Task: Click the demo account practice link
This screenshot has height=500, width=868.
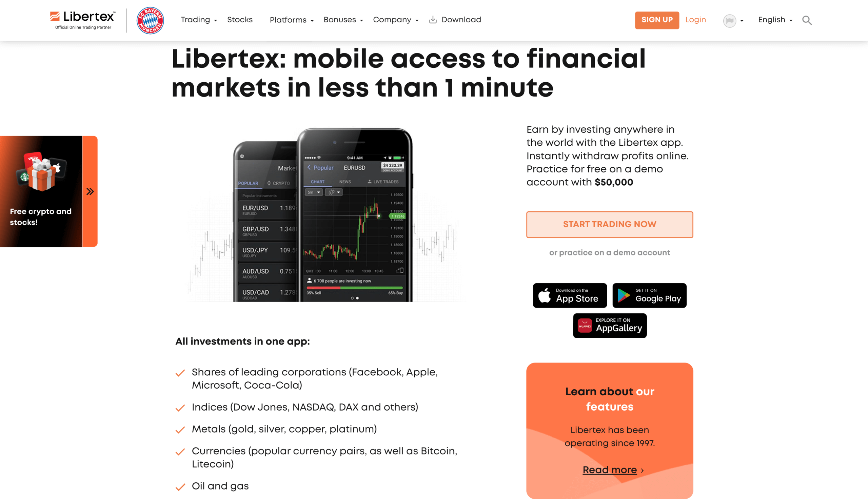Action: 609,253
